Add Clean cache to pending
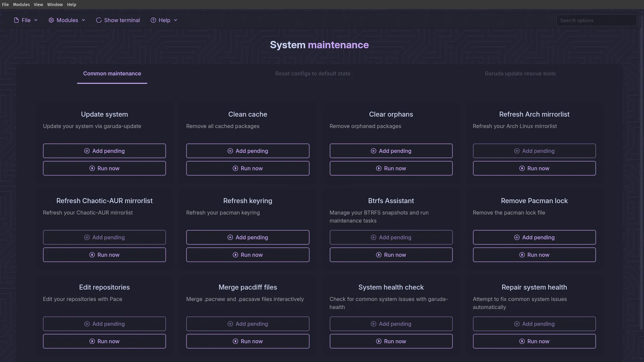 (248, 151)
